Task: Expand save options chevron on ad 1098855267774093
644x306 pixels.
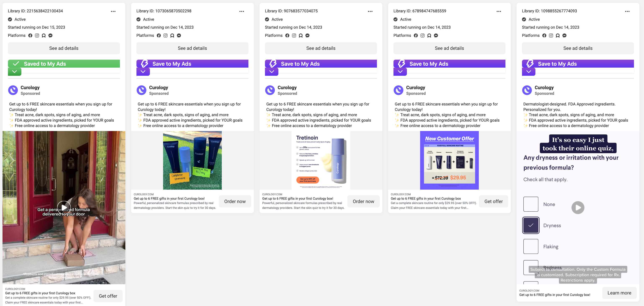Action: pyautogui.click(x=528, y=72)
